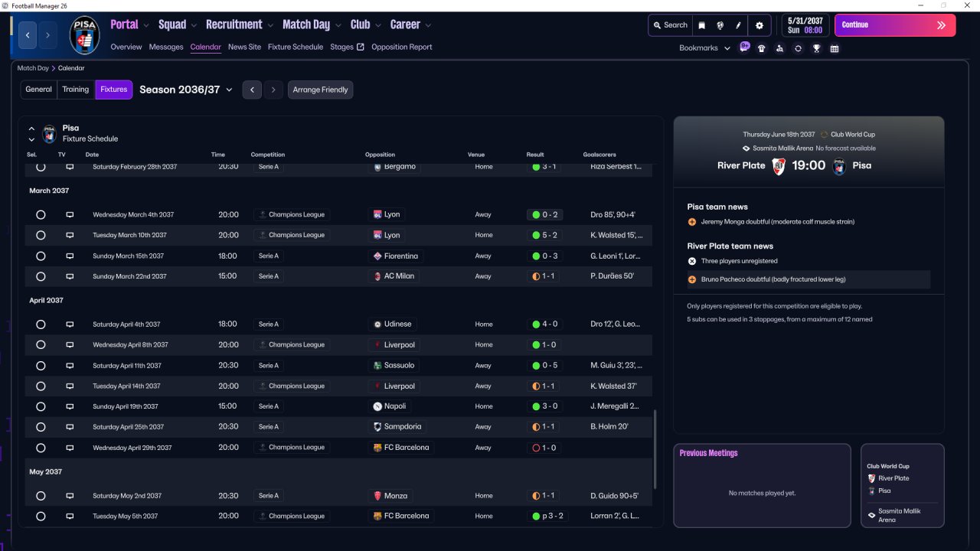Click the Stages external link icon
The height and width of the screenshot is (551, 980).
[360, 47]
